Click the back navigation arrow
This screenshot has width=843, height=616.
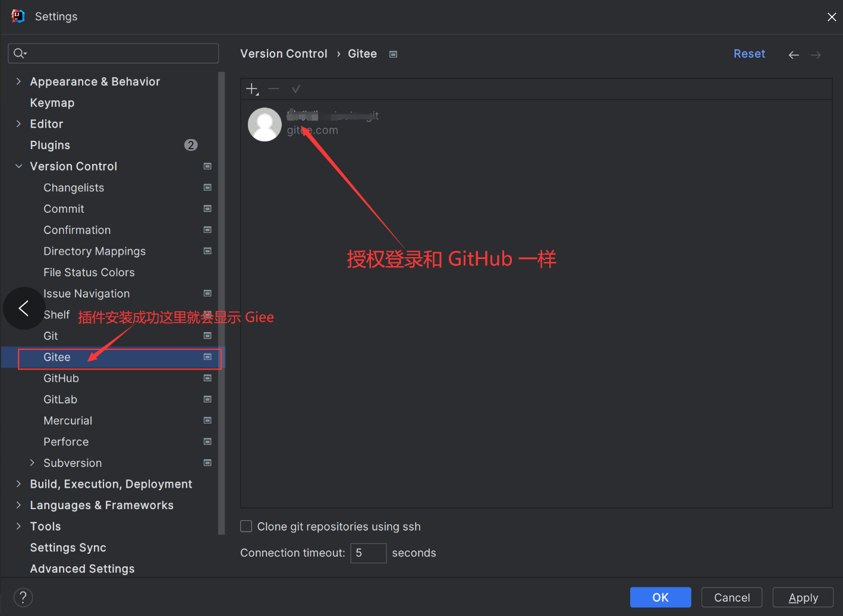(794, 55)
